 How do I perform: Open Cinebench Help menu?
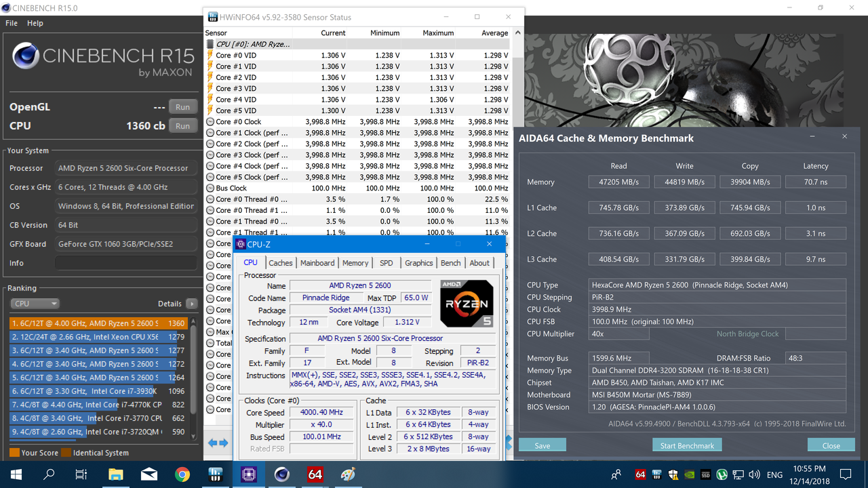click(x=35, y=23)
